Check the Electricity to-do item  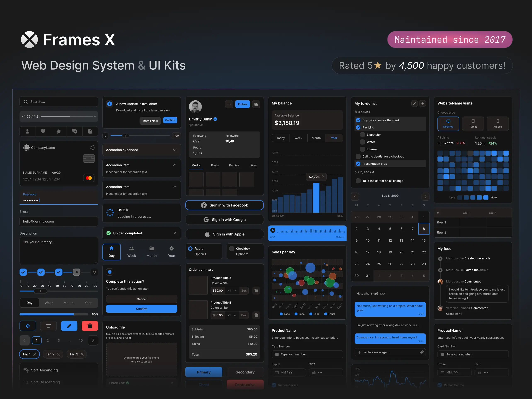click(x=362, y=135)
